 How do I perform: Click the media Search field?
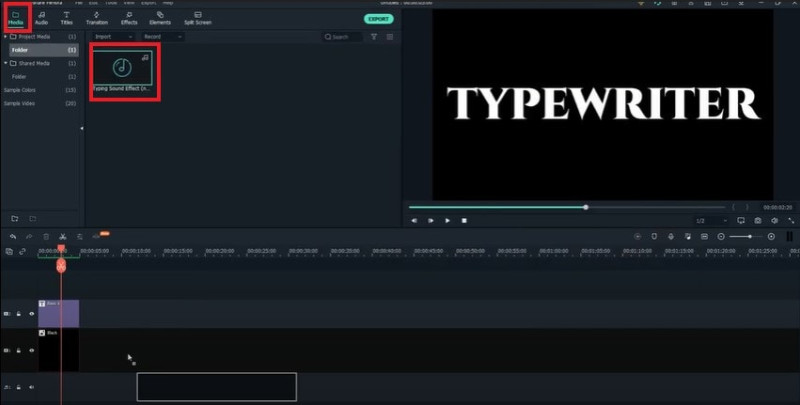[x=343, y=37]
